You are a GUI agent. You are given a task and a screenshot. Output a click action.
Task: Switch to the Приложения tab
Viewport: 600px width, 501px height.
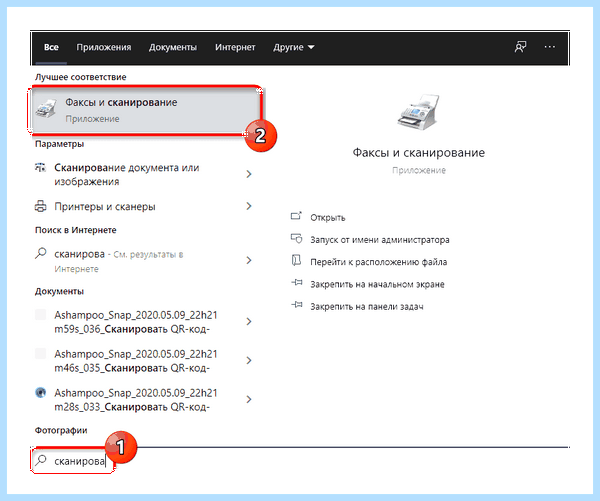[104, 47]
